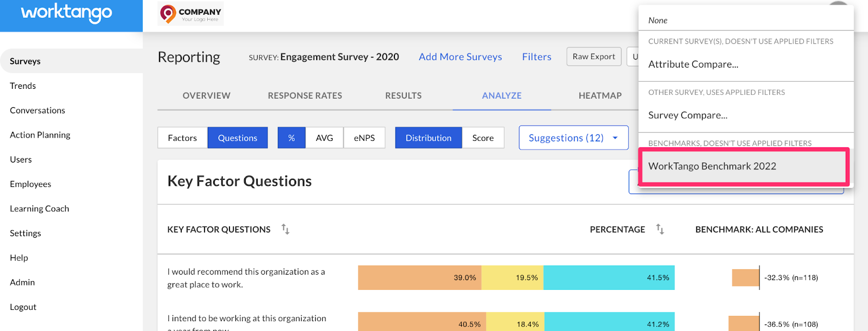
Task: Sort by Percentage column arrows
Action: tap(660, 229)
